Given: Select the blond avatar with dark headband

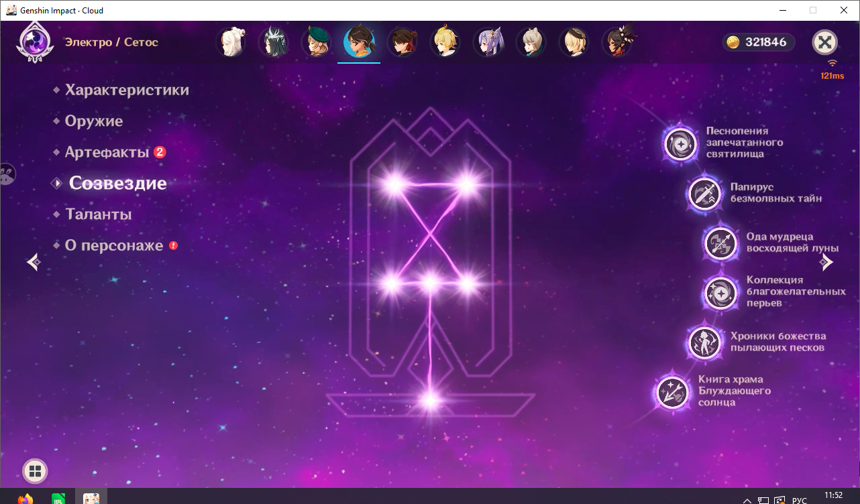Looking at the screenshot, I should coord(574,42).
